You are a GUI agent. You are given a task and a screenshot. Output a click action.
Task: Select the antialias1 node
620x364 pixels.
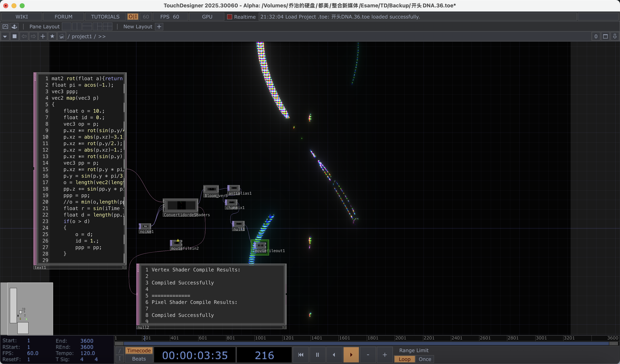click(x=234, y=188)
